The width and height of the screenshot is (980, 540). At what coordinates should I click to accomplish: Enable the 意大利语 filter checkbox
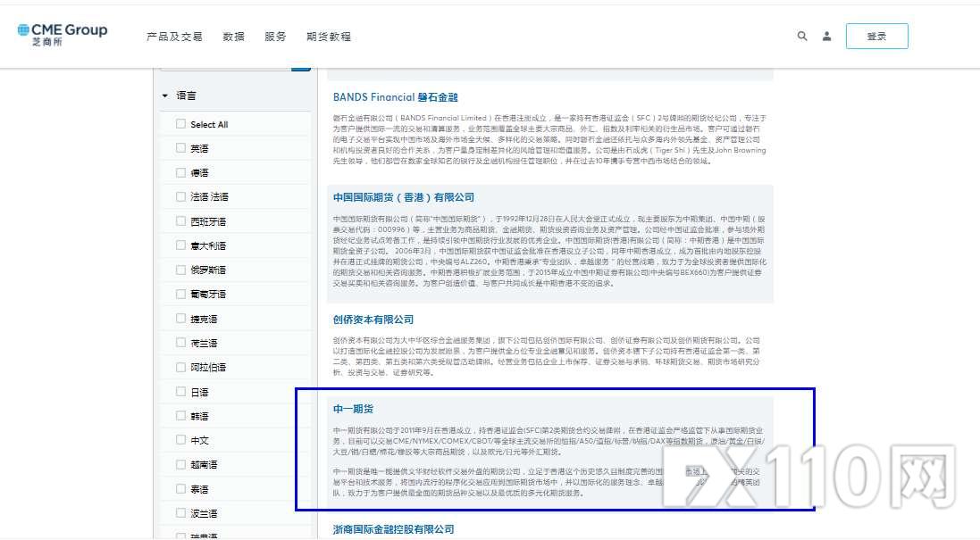pos(180,245)
